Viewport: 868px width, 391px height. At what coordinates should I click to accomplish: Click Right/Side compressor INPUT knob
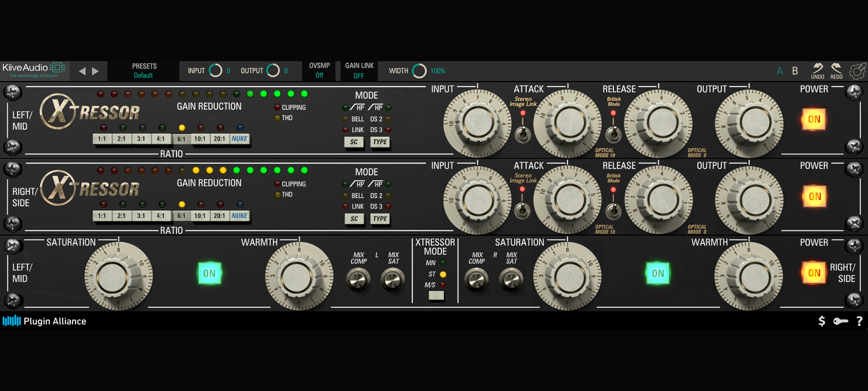[x=477, y=200]
